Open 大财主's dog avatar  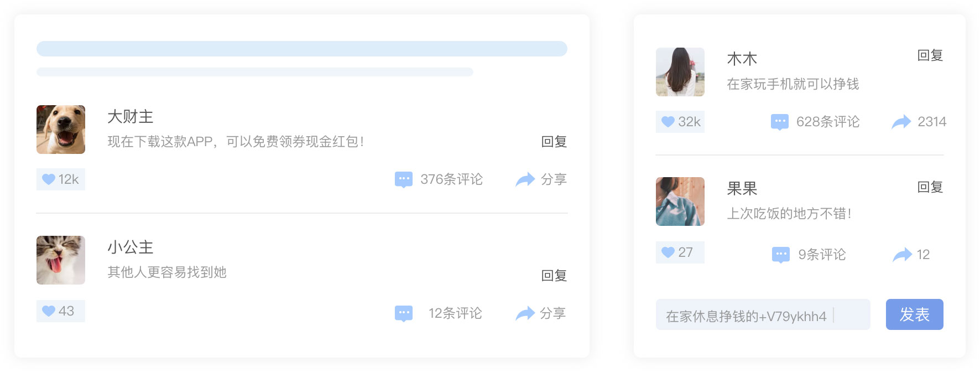(61, 130)
